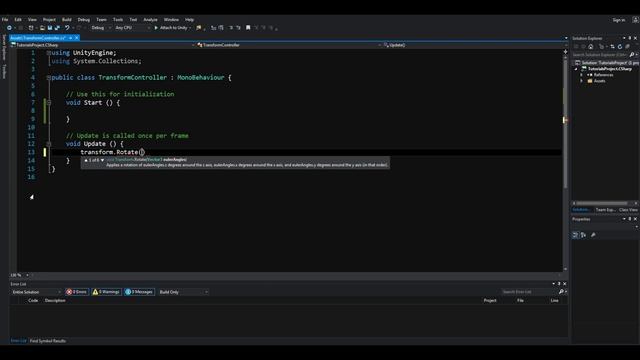Open Entire Solution scope dropdown

click(x=36, y=292)
